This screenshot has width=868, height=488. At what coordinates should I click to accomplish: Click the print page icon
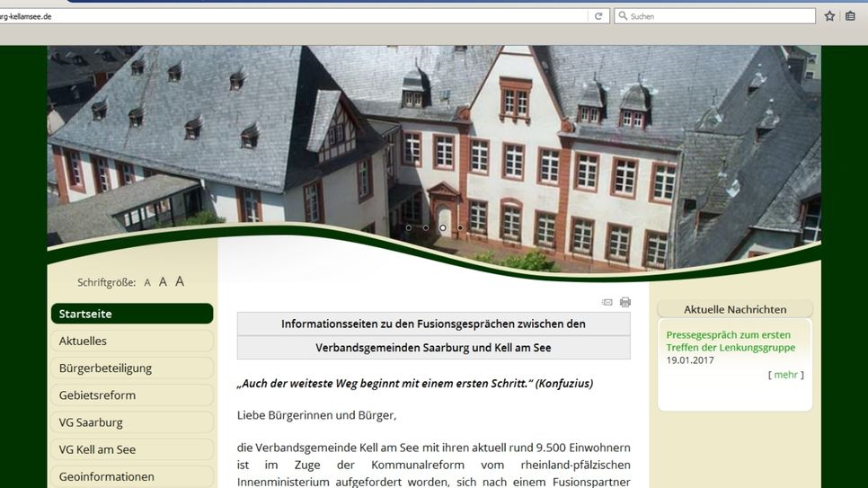click(625, 302)
